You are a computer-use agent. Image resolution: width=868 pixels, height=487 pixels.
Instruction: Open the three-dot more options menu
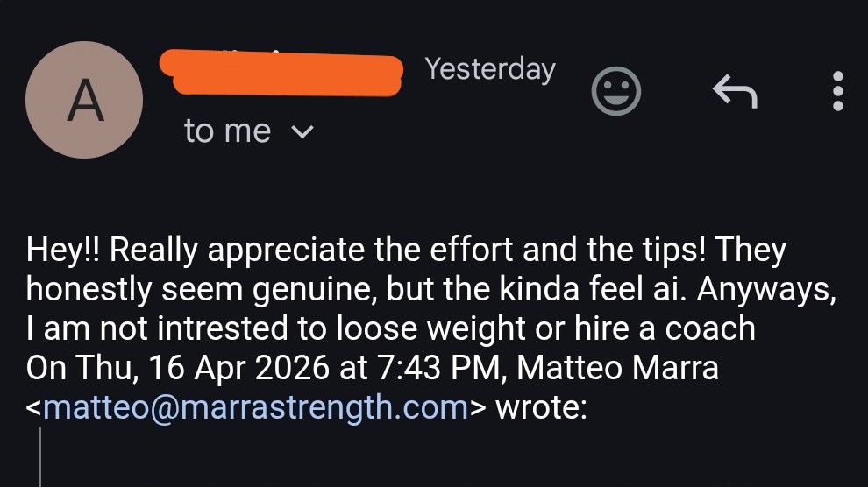(x=838, y=91)
